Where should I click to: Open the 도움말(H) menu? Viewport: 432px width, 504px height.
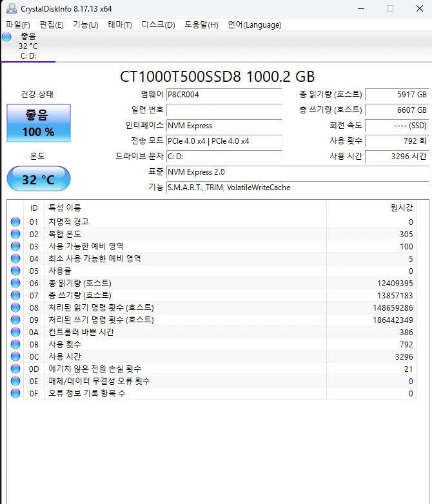click(x=201, y=24)
